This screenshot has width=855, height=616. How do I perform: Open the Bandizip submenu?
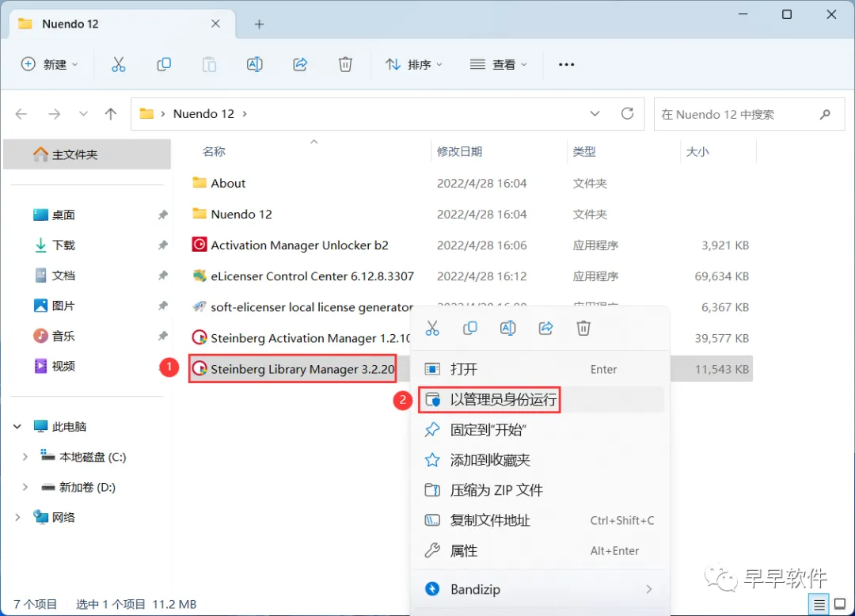(x=539, y=589)
